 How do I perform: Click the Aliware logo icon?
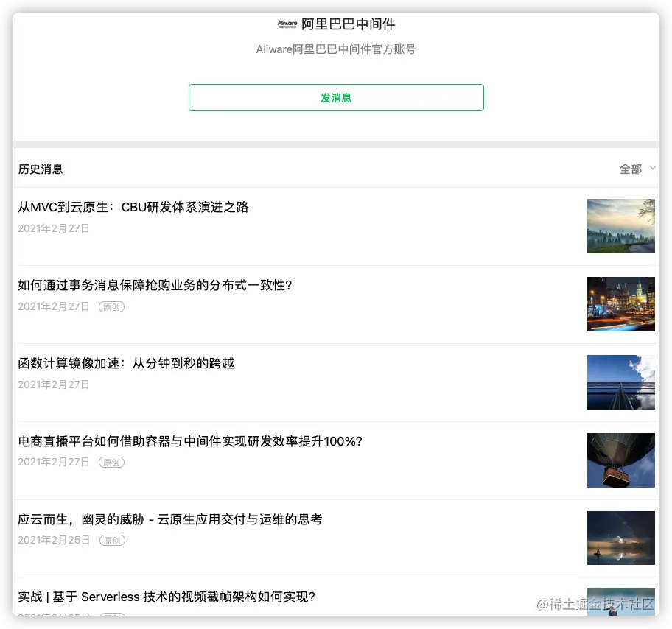click(287, 24)
